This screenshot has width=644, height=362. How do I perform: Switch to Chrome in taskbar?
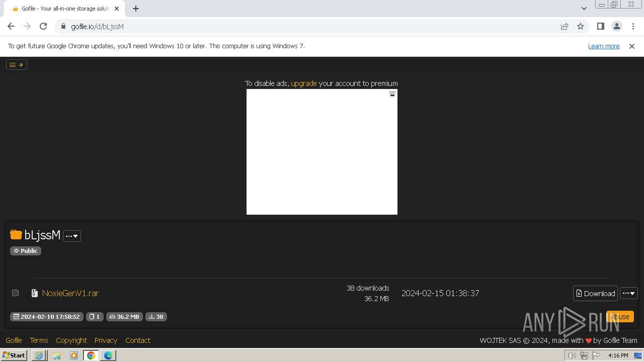[91, 355]
